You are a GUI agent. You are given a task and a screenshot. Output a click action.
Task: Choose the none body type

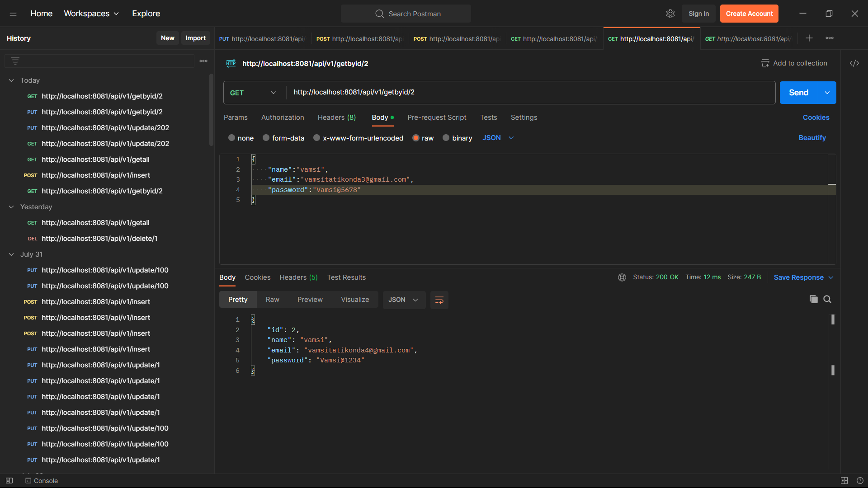[x=232, y=138]
